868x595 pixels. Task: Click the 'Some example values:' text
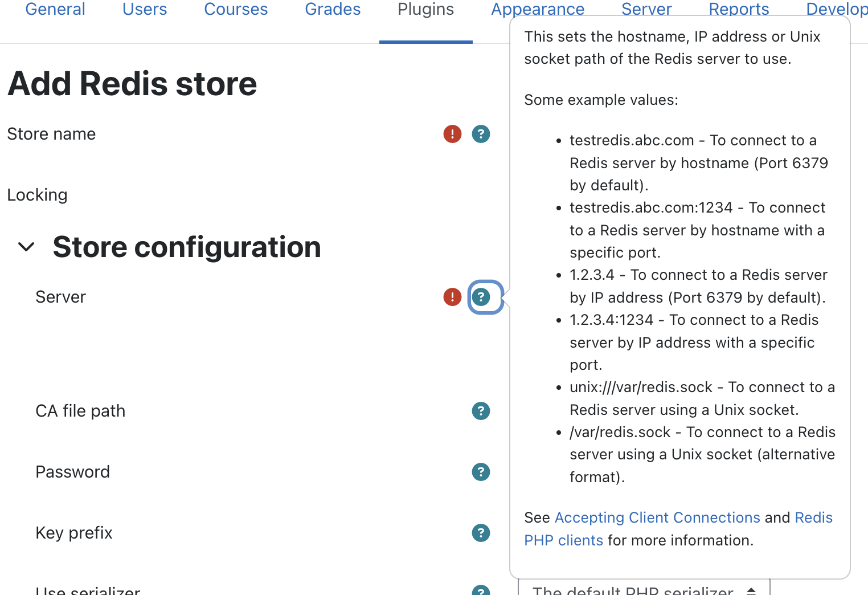tap(601, 100)
